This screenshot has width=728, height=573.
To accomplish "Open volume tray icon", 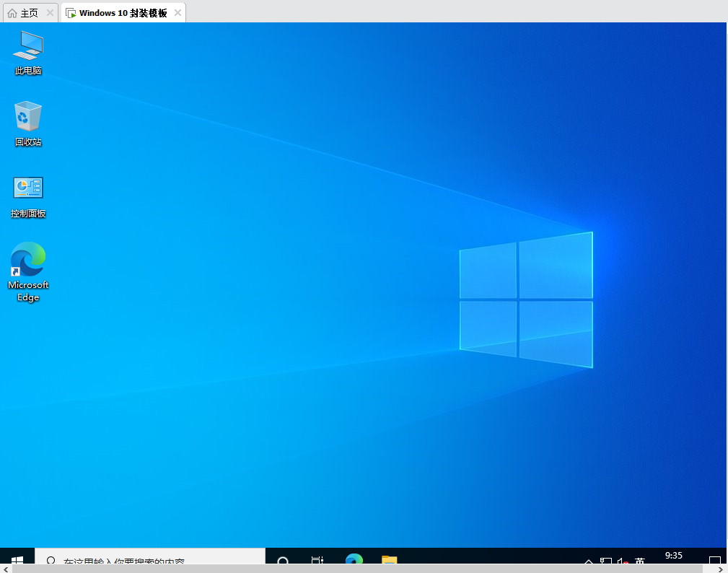I will (623, 561).
